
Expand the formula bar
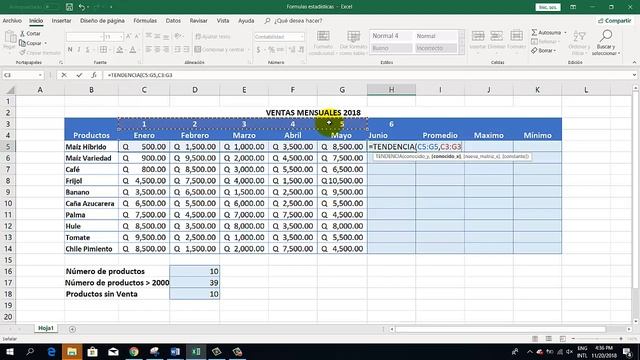point(634,75)
